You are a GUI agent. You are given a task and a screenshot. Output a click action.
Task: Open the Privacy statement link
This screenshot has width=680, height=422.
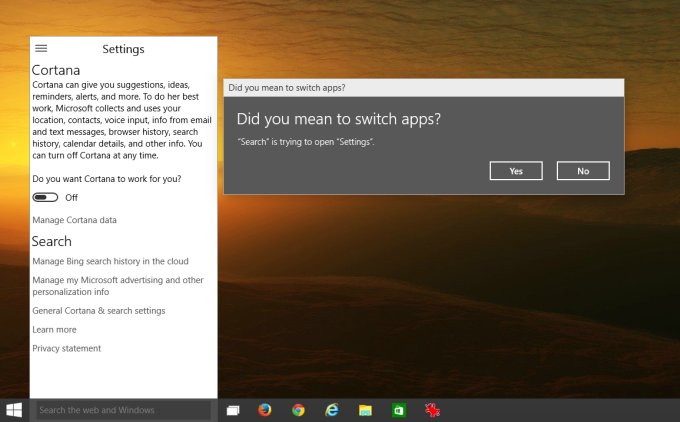[66, 349]
